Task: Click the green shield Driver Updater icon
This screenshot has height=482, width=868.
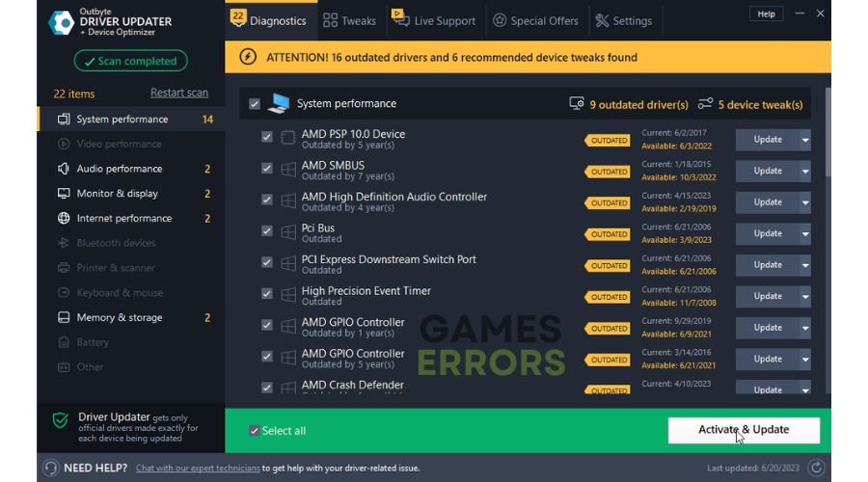Action: (x=61, y=420)
